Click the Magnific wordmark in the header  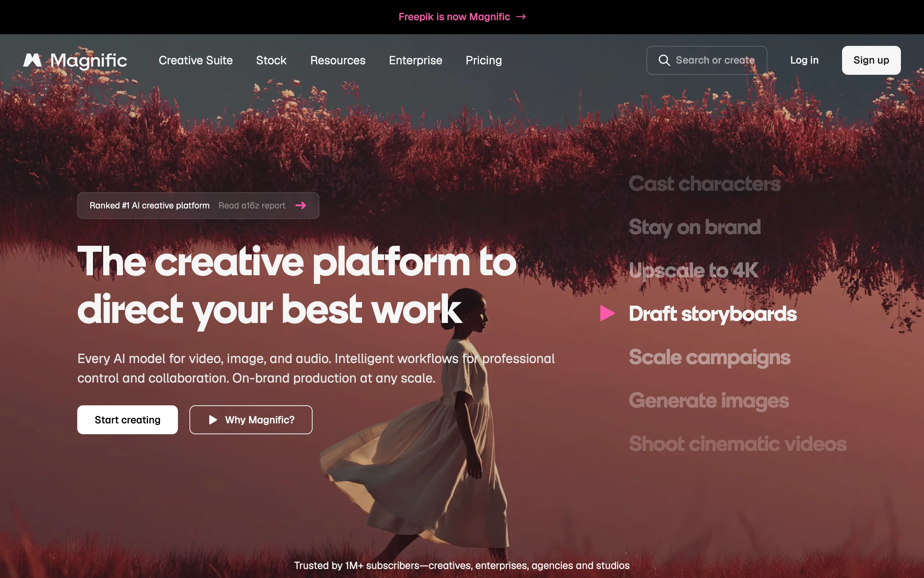(x=88, y=61)
